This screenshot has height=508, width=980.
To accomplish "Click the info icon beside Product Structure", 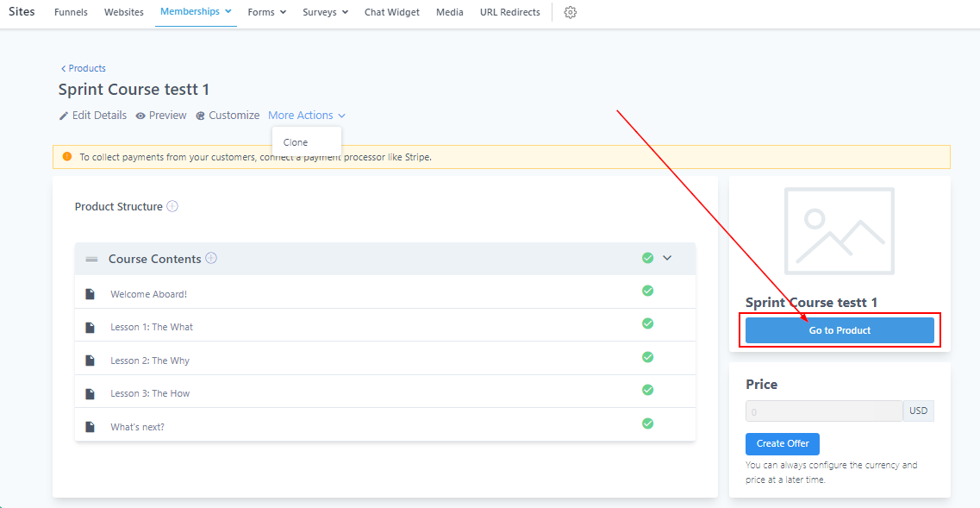I will point(172,206).
